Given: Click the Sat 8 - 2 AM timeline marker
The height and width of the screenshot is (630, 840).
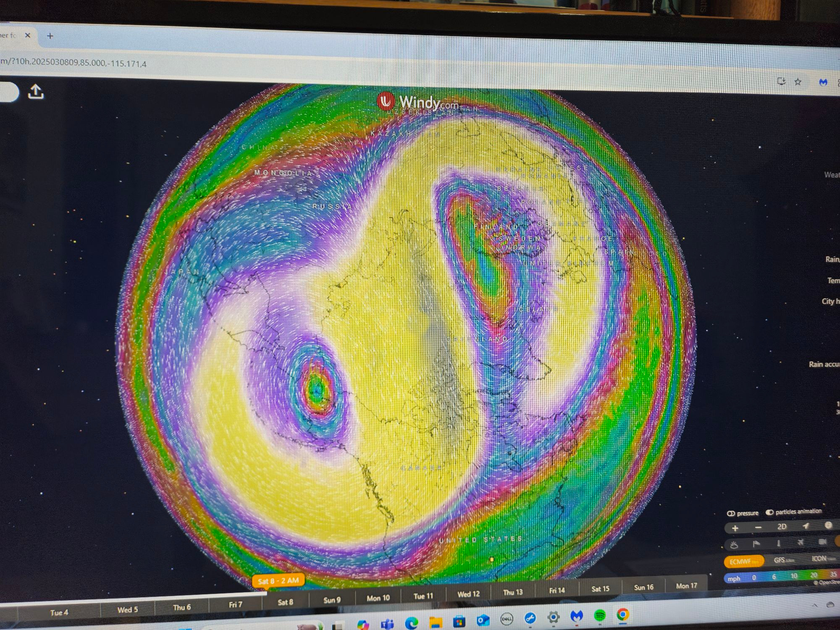Looking at the screenshot, I should 278,581.
